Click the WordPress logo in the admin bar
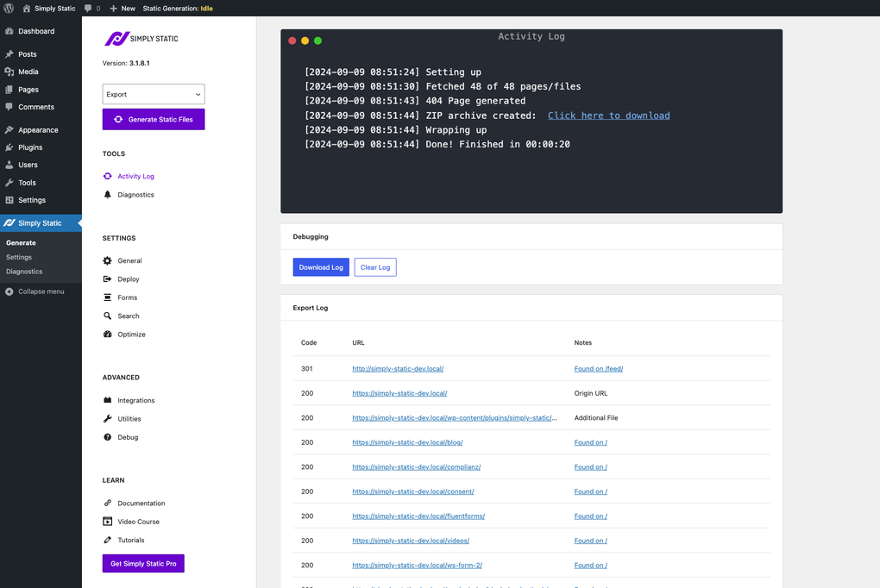This screenshot has height=588, width=880. (8, 8)
